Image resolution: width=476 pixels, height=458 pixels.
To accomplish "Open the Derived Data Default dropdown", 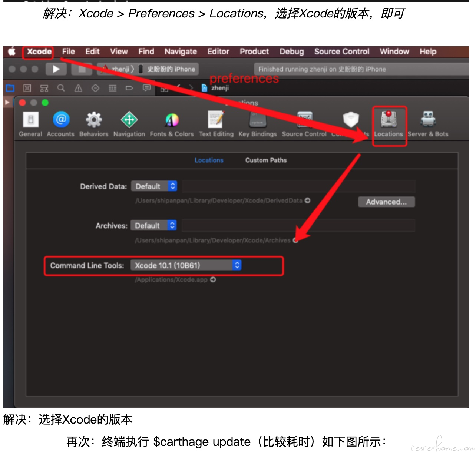I will [x=154, y=186].
